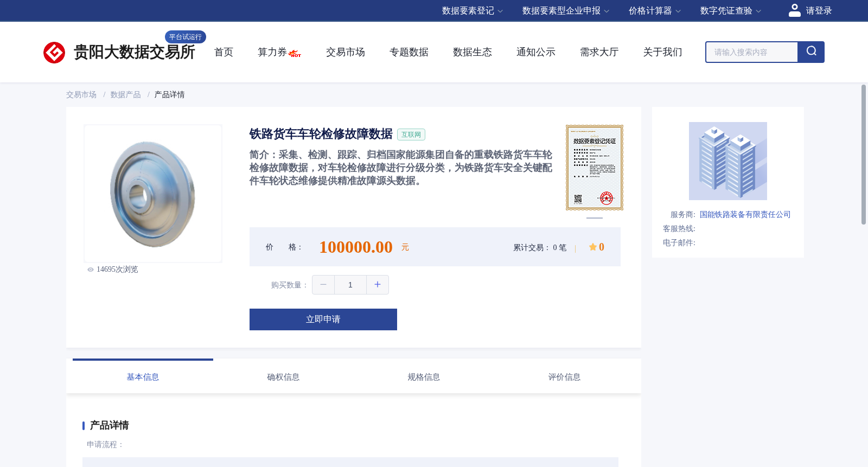868x467 pixels.
Task: Click the Guiyang Big Data Exchange logo icon
Action: tap(54, 53)
